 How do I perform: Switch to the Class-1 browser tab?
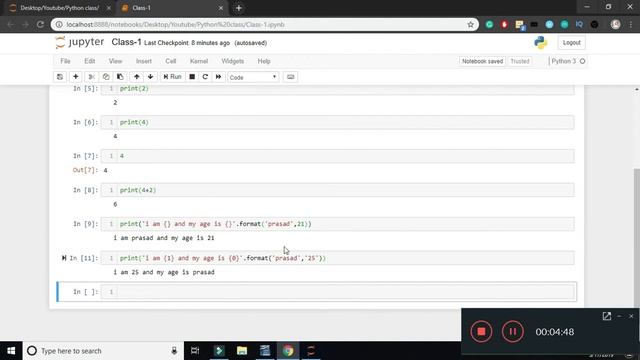[x=171, y=8]
